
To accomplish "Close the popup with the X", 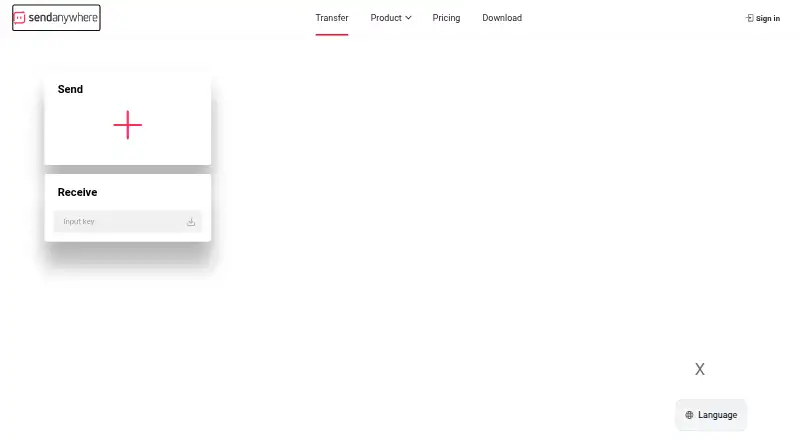I will pos(699,369).
